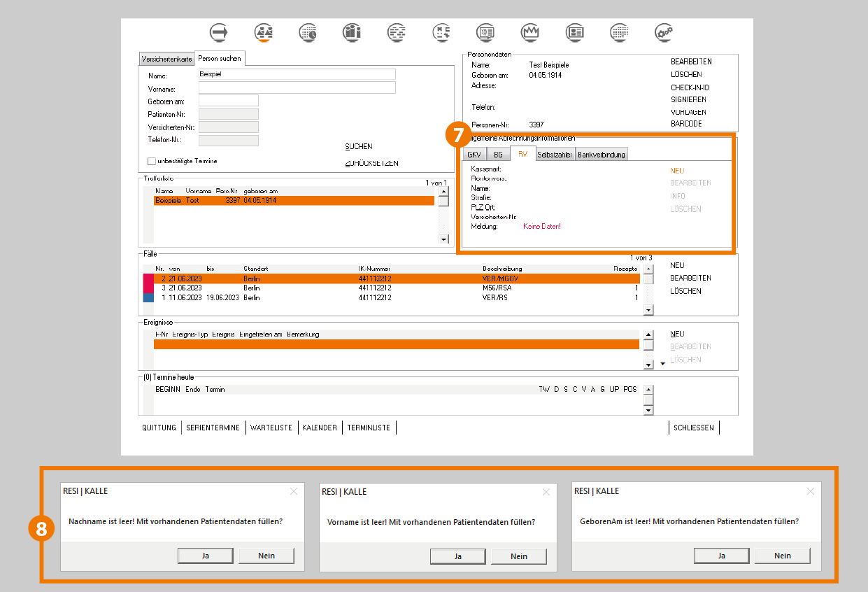Screen dimensions: 868x592
Task: Open the calculator symbols toolbar icon
Action: [x=441, y=32]
